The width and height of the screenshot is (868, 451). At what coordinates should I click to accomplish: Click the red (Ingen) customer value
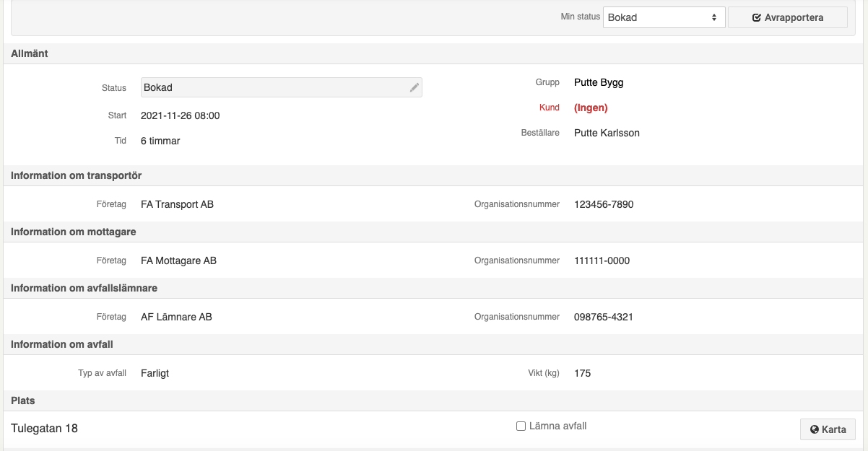(591, 108)
